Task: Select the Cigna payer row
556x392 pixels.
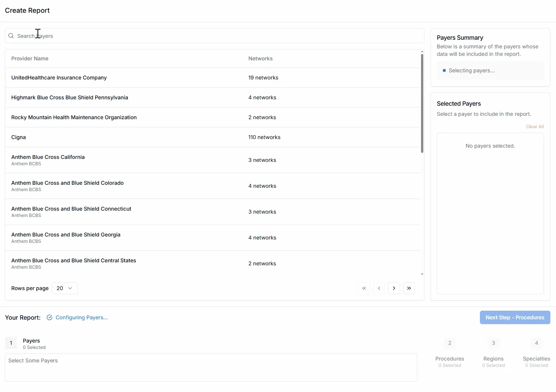Action: 213,137
